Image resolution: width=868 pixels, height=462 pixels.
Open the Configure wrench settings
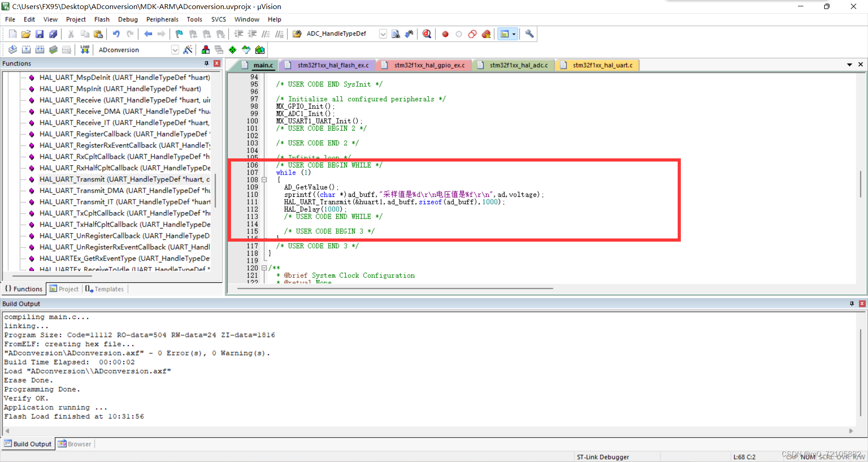[x=529, y=34]
